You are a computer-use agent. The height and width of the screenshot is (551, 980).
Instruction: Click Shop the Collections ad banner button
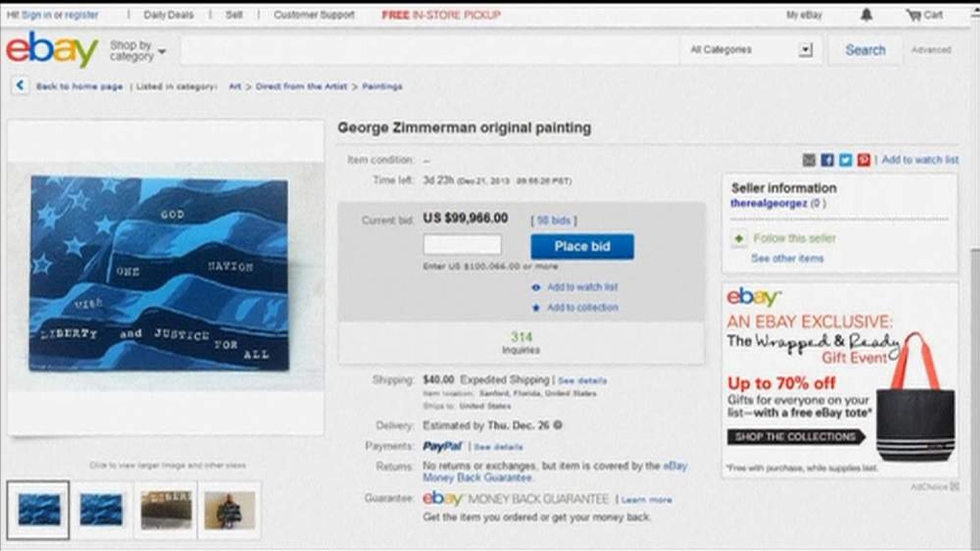point(796,437)
